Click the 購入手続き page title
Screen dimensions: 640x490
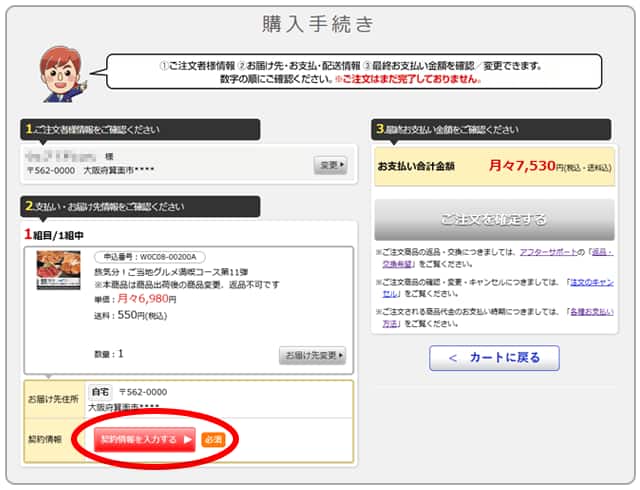(x=318, y=24)
